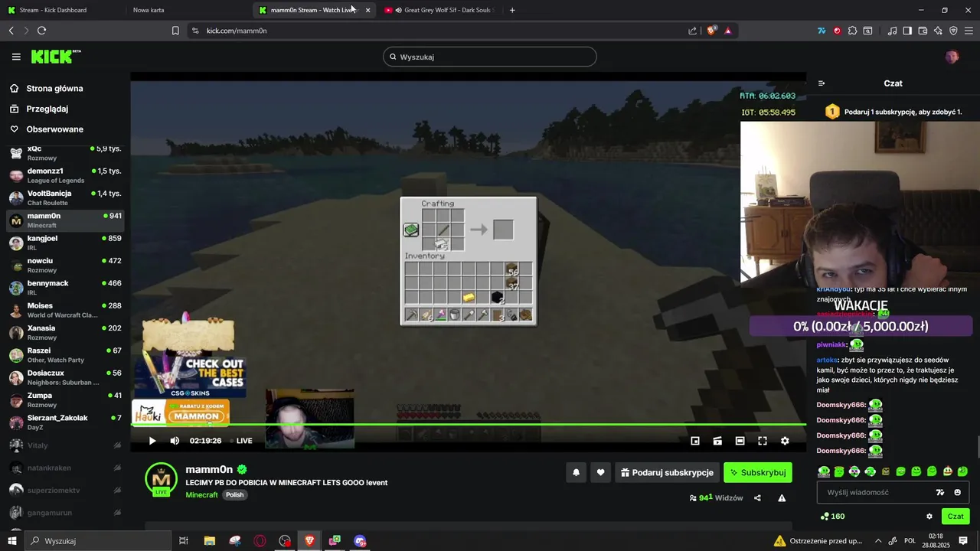
Task: Toggle theater mode in player
Action: pos(740,441)
